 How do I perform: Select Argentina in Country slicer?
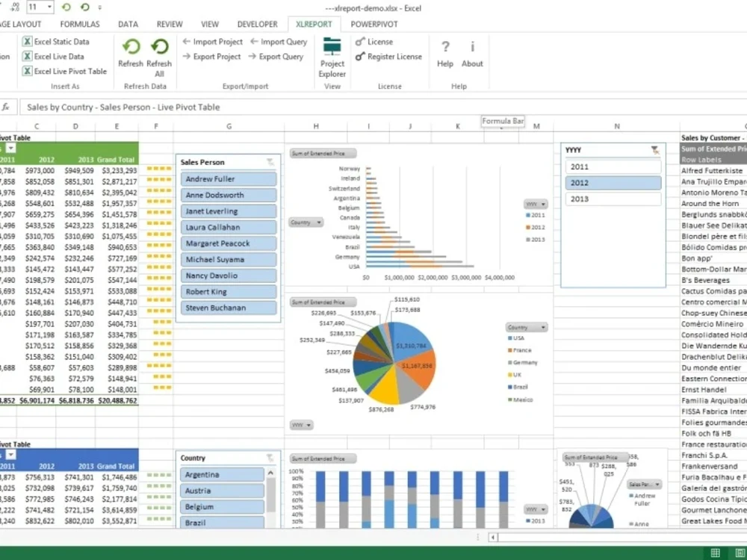(222, 475)
